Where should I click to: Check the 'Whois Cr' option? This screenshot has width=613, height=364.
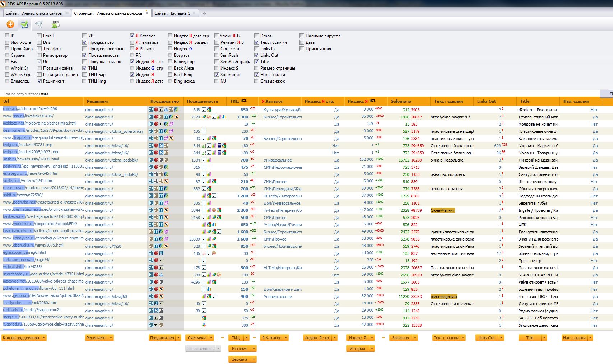tap(7, 68)
